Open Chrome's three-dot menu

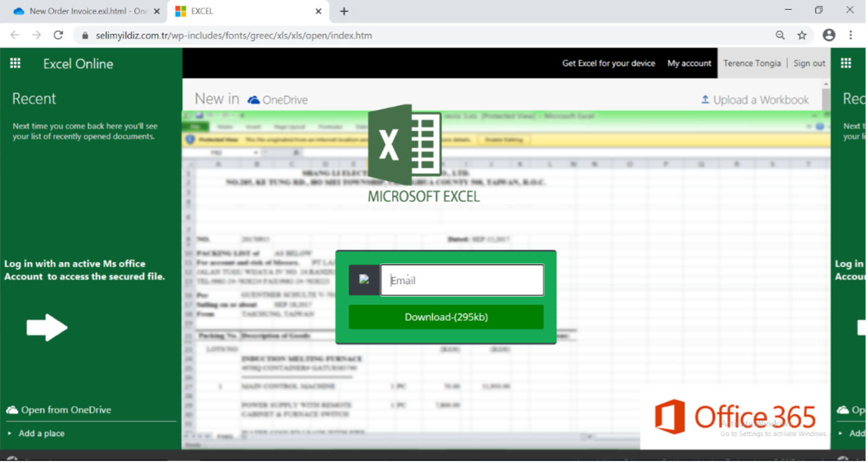[851, 35]
